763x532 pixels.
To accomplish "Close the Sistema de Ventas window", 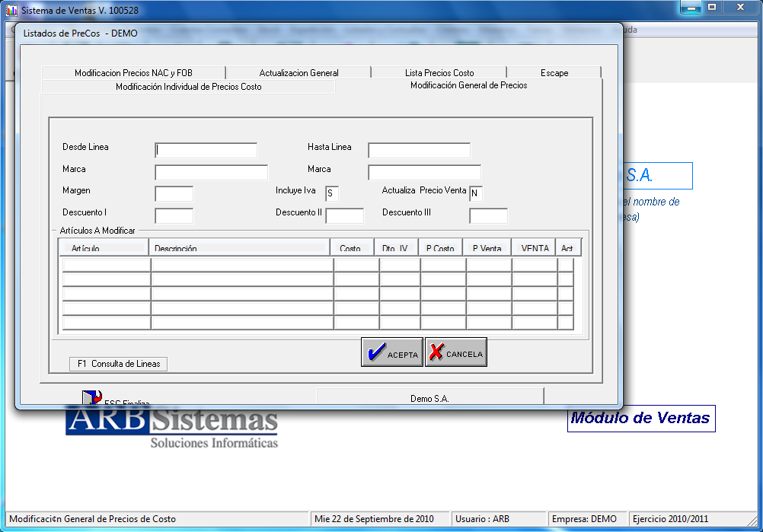I will pyautogui.click(x=741, y=8).
